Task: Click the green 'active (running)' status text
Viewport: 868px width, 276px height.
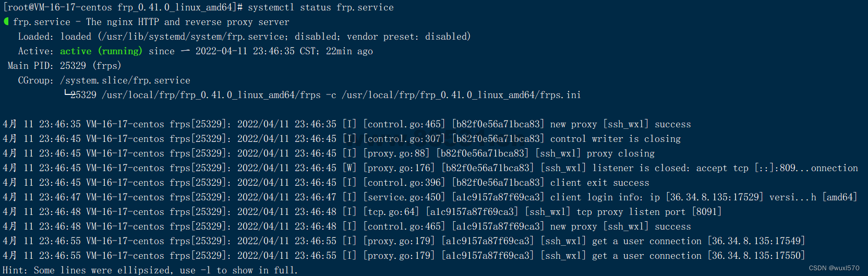Action: click(x=101, y=51)
